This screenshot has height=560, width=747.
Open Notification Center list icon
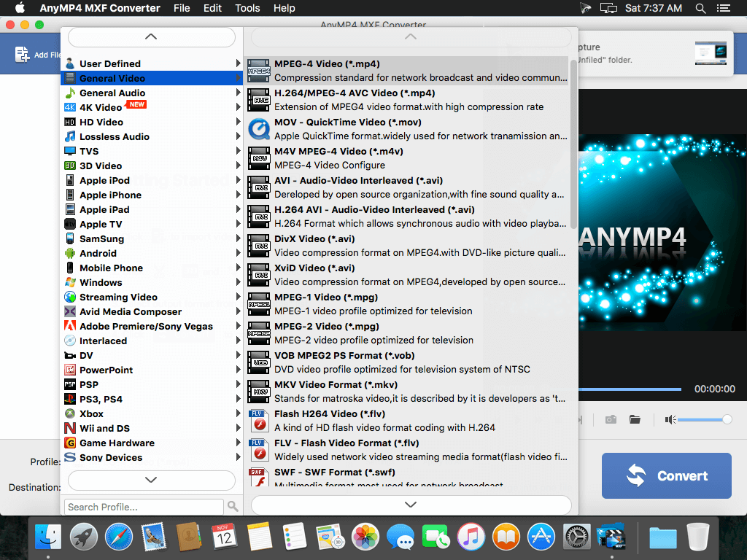point(724,8)
